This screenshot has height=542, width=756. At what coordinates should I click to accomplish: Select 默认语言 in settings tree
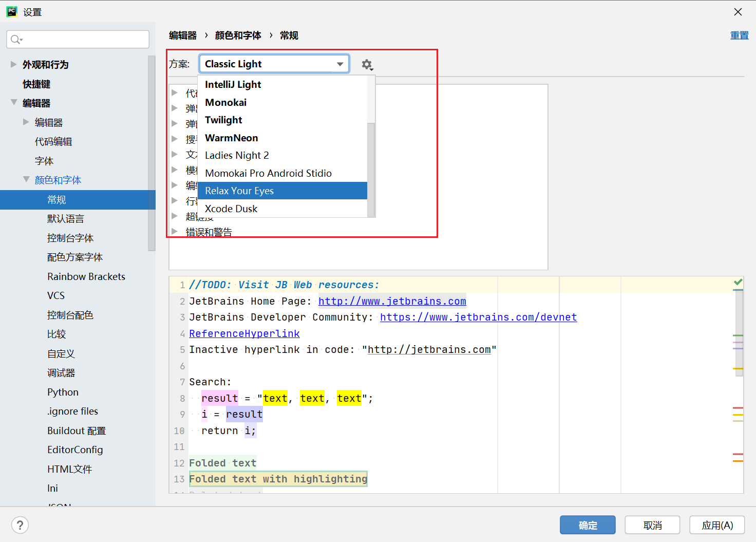coord(65,218)
